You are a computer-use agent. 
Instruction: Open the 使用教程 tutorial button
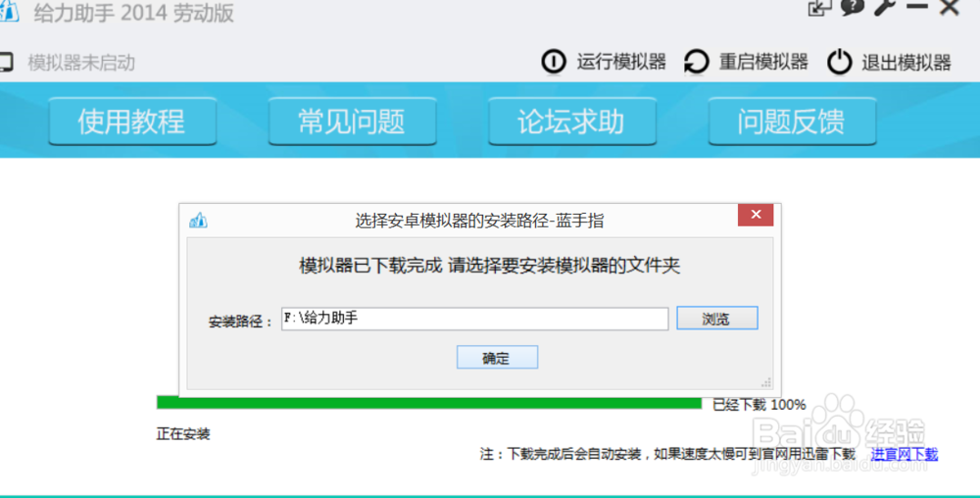click(132, 122)
